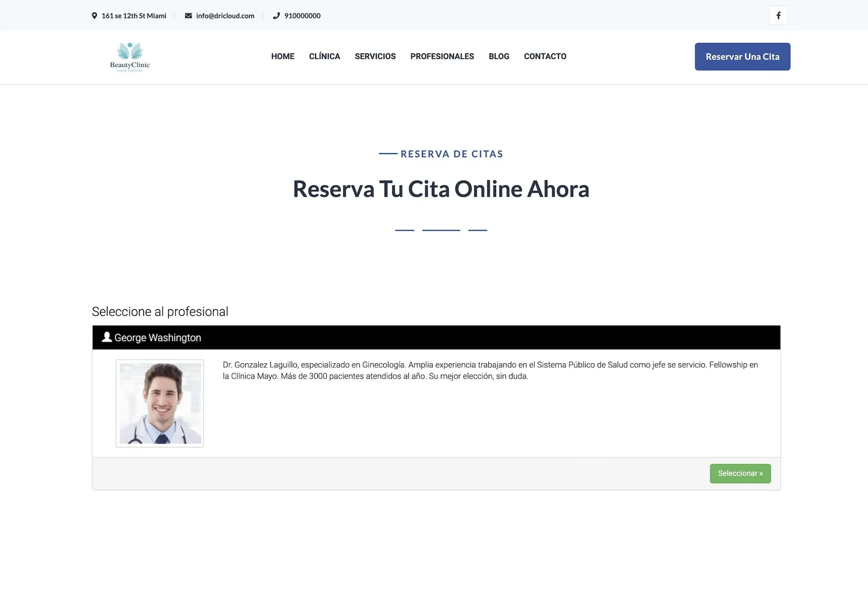Click the George Washington header bar

coord(436,338)
